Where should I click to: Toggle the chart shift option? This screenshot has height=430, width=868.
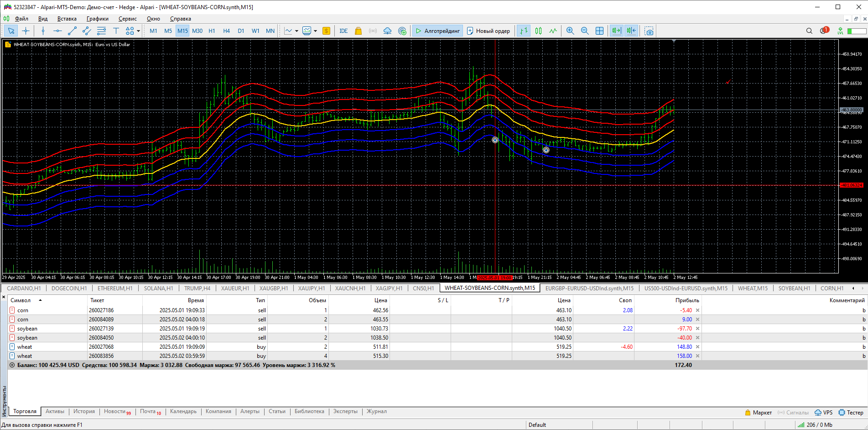(x=631, y=31)
